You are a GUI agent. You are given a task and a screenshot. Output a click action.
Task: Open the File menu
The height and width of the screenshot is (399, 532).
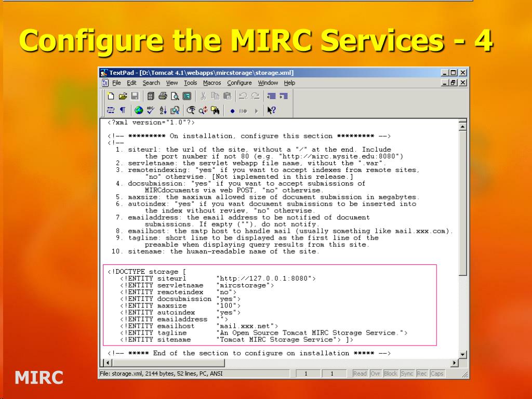[116, 83]
